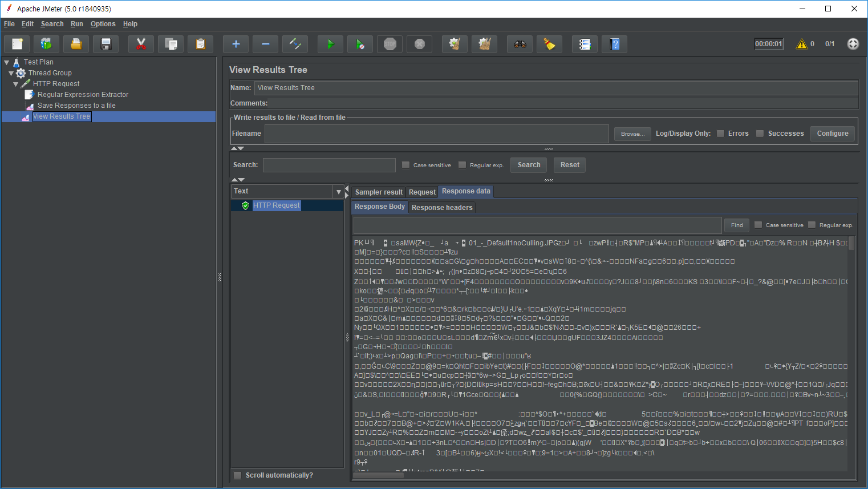Enable Case sensitive for results search
868x489 pixels.
coord(405,165)
